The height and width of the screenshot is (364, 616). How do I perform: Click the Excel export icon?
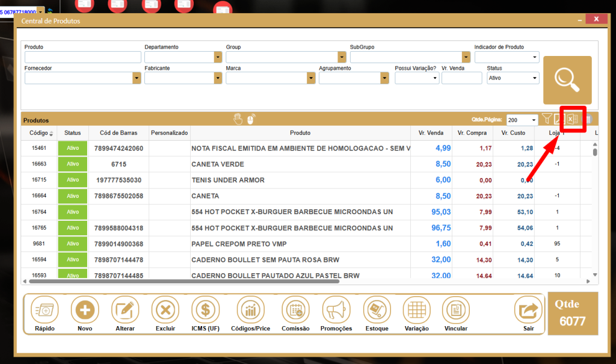(573, 120)
